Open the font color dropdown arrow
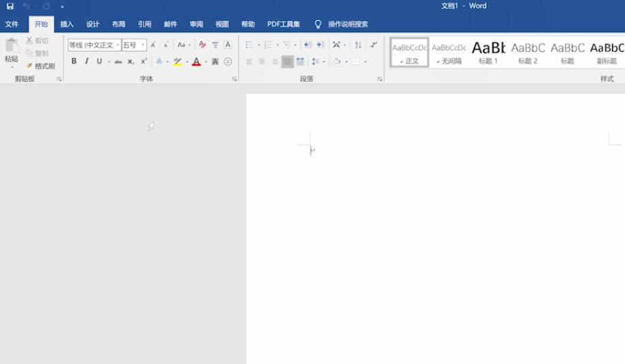The height and width of the screenshot is (364, 625). pyautogui.click(x=206, y=62)
